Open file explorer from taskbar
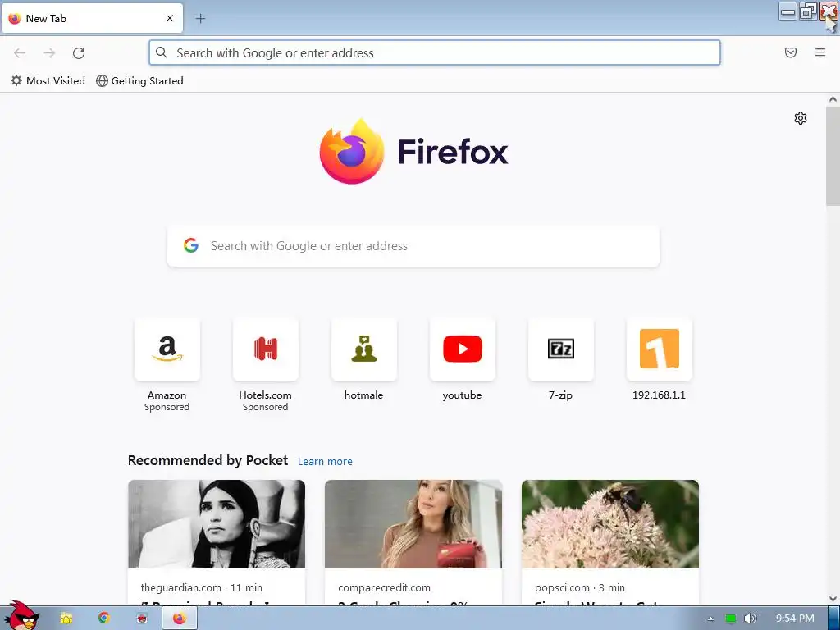Viewport: 840px width, 630px height. (66, 619)
